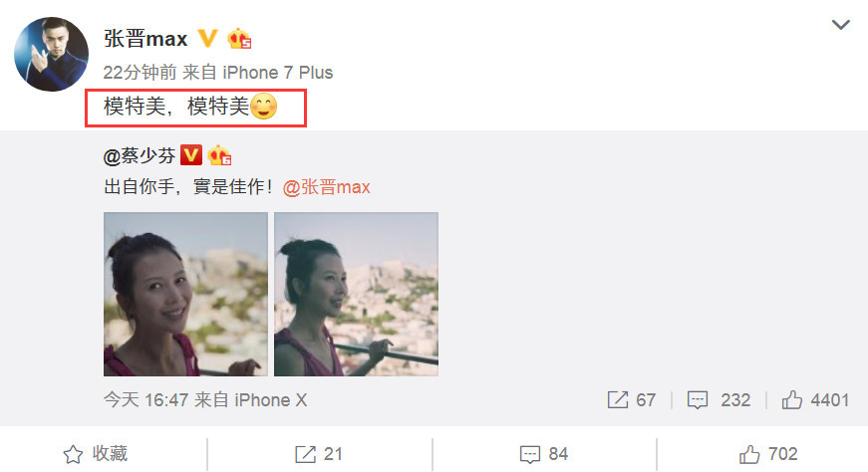868x472 pixels.
Task: Open @蔡少芬 profile link
Action: pos(140,156)
